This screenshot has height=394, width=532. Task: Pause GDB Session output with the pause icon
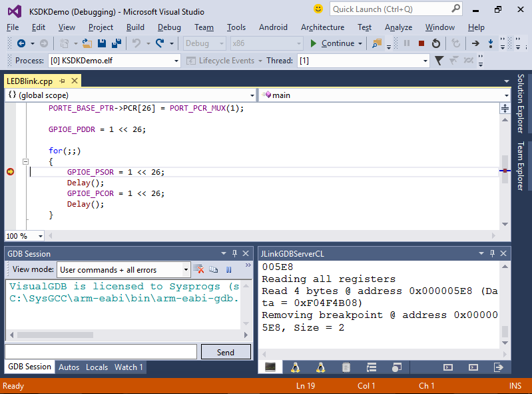tap(228, 270)
